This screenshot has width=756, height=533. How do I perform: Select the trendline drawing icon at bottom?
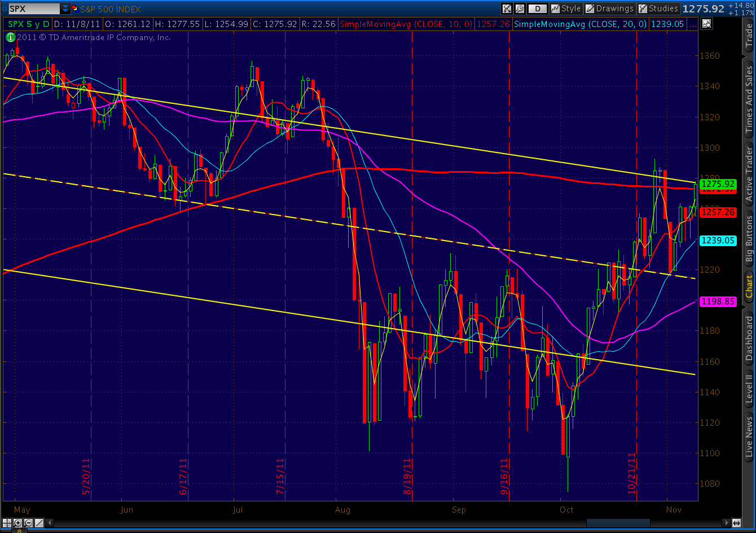[39, 523]
